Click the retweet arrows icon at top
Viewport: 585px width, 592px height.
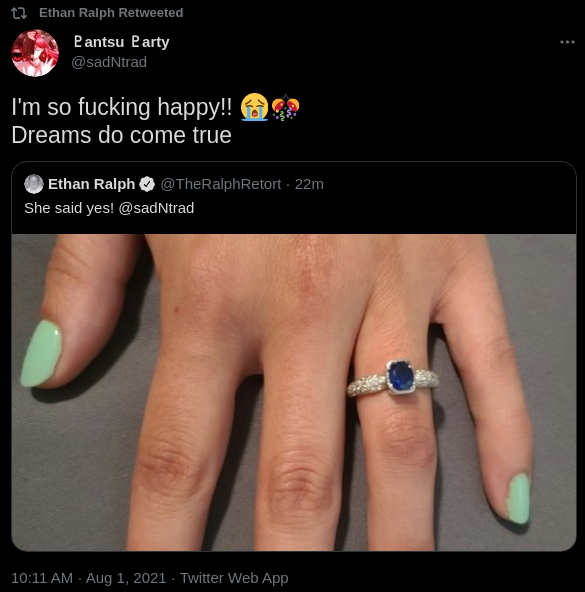[x=19, y=13]
